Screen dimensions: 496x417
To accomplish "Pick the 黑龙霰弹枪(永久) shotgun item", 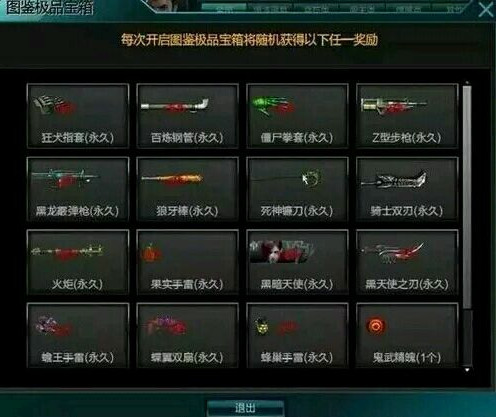I will [x=64, y=178].
